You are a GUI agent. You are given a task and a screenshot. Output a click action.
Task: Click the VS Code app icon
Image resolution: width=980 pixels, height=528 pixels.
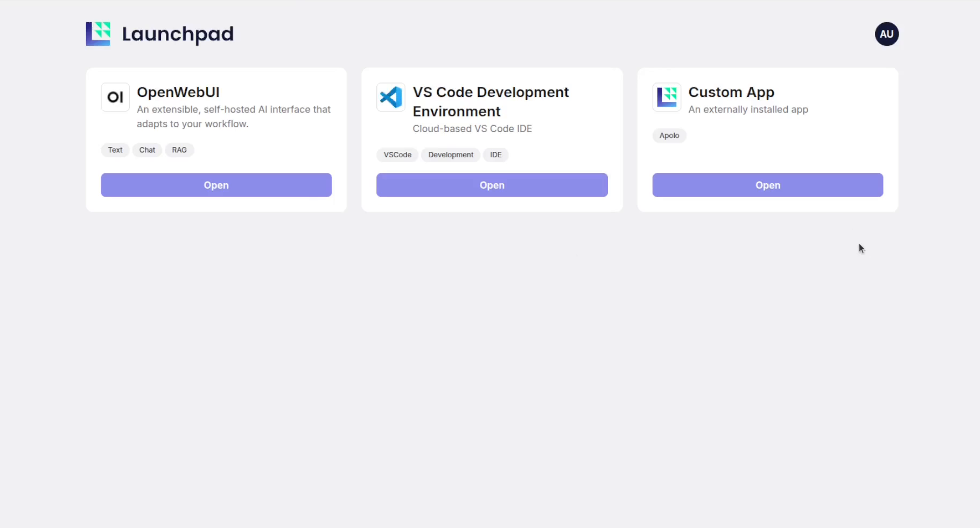click(391, 97)
